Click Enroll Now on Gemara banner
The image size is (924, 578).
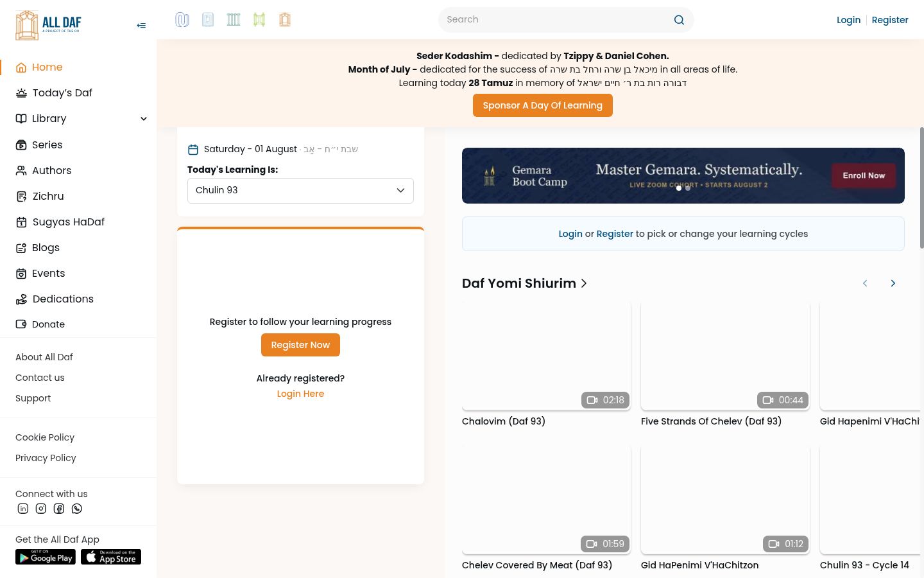(864, 175)
